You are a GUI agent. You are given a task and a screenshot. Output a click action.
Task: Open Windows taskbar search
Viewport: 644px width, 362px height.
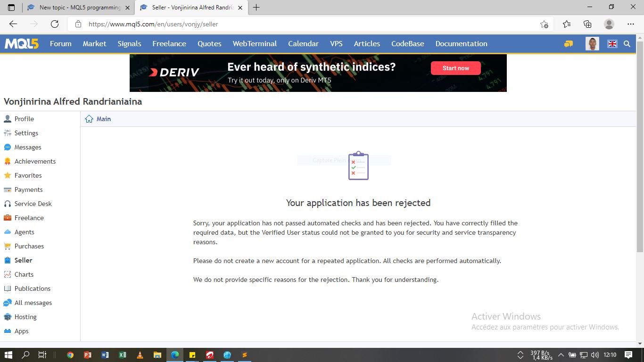26,355
